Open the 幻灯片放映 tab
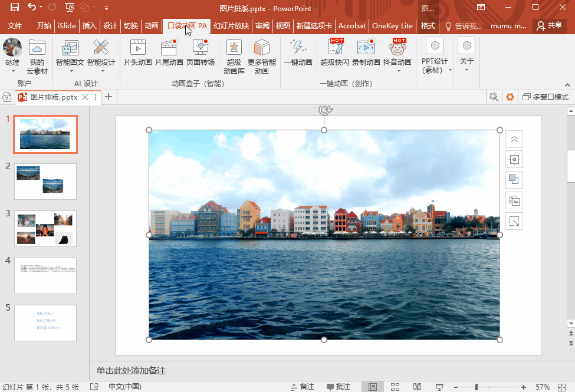 coord(231,26)
